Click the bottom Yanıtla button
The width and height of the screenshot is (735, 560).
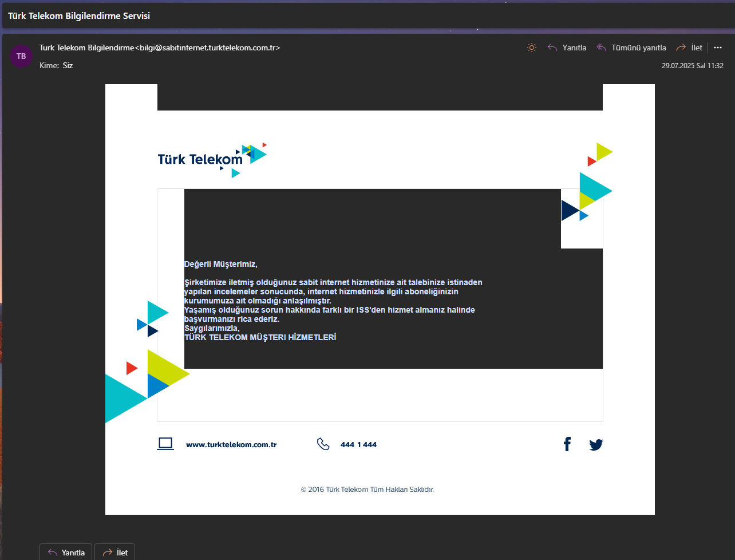[x=66, y=553]
